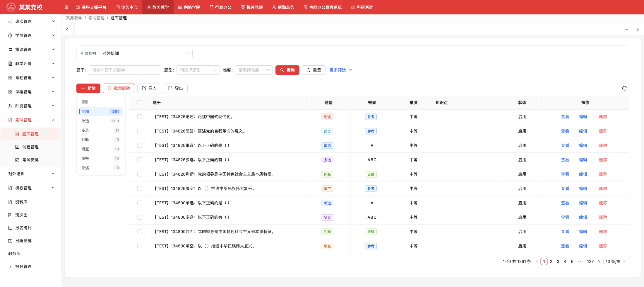Open 试卷管理 in the sidebar
This screenshot has height=287, width=644.
coord(30,147)
